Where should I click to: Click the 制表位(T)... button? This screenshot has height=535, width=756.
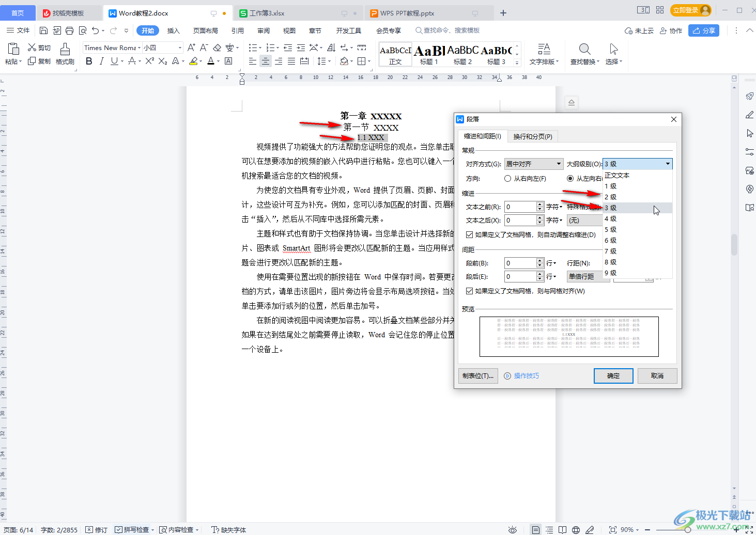[x=478, y=375]
